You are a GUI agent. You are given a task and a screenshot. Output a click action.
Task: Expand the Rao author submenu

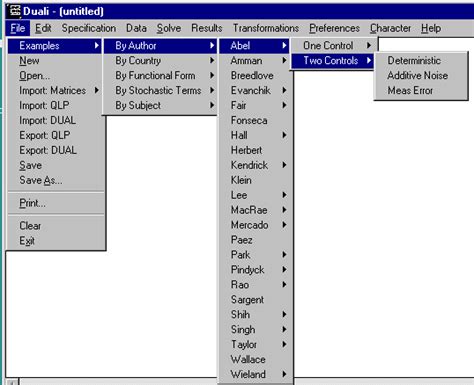click(256, 285)
